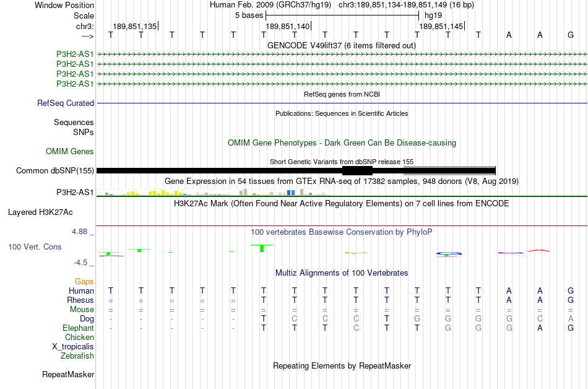Click the C base in the Elephant alignment row
Image resolution: width=588 pixels, height=389 pixels.
click(356, 328)
